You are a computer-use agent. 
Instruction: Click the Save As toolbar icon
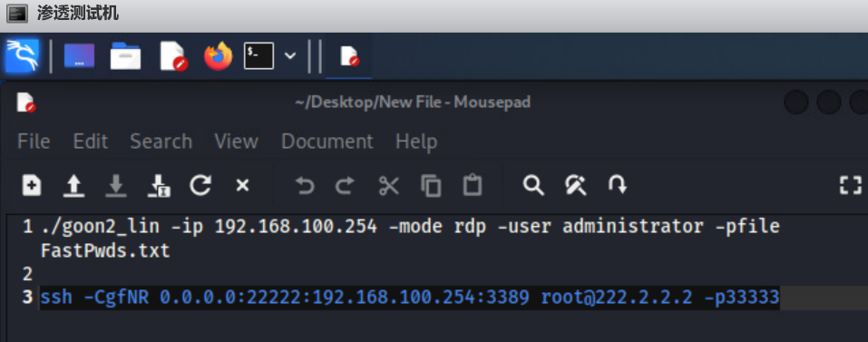159,185
